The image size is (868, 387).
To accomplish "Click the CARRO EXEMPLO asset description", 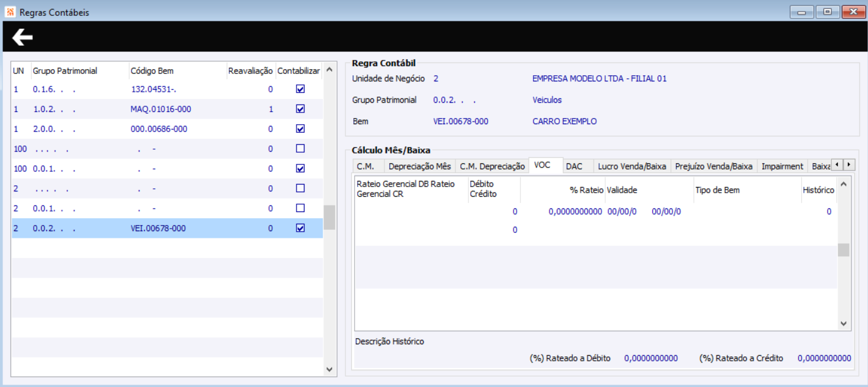I will [x=565, y=121].
